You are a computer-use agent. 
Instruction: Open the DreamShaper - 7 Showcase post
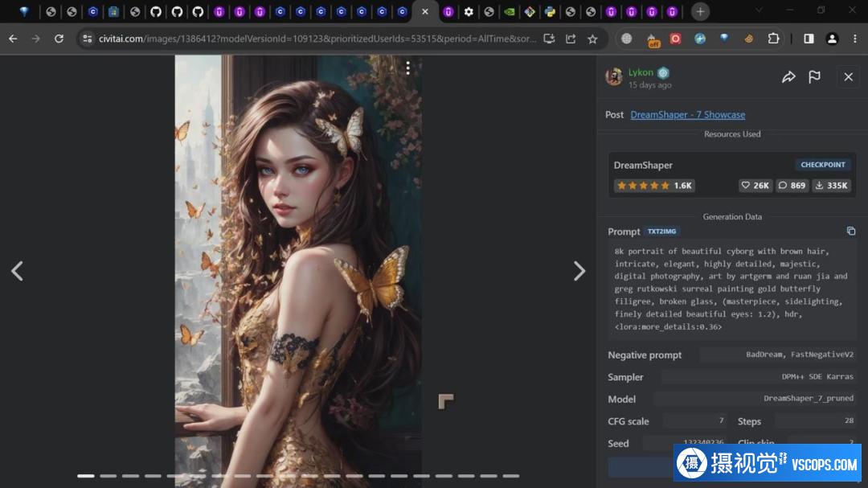pyautogui.click(x=687, y=115)
